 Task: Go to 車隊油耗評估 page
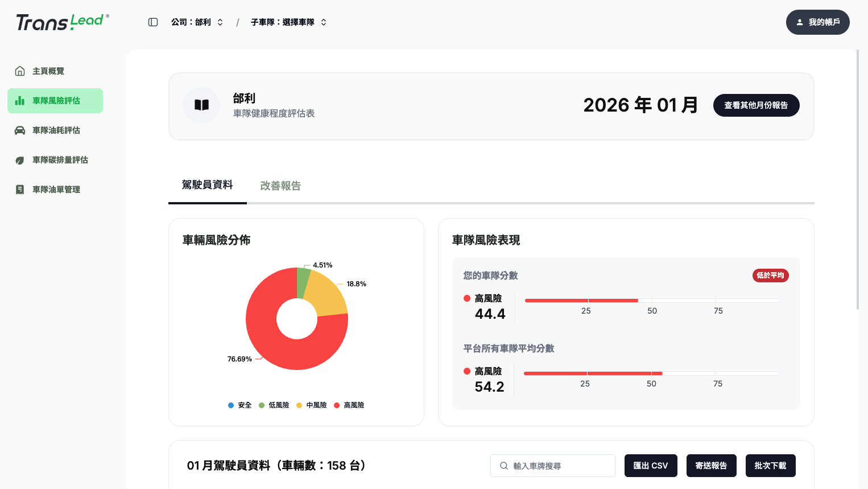coord(55,130)
